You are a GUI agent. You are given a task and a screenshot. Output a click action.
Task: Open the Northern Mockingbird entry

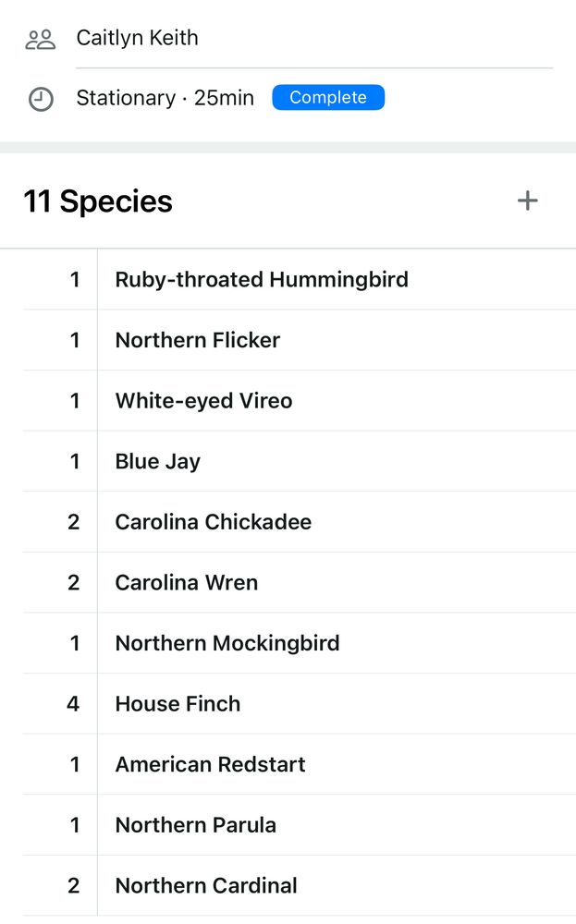pos(300,643)
